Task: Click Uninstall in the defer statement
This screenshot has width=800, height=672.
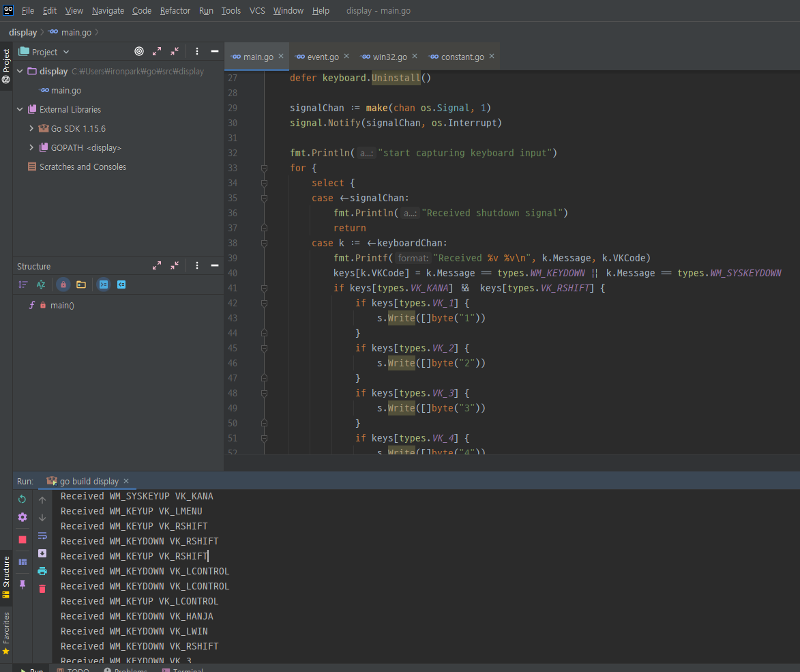Action: 396,78
